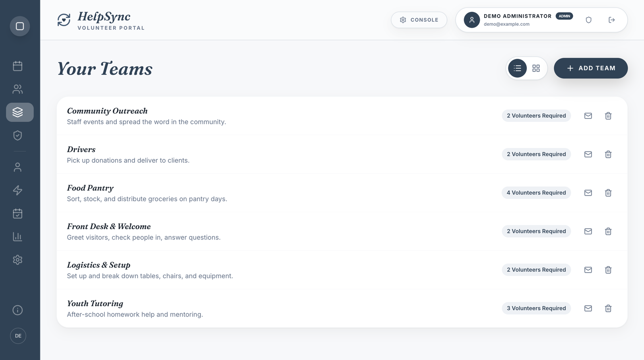644x360 pixels.
Task: Click the 4 Volunteers Required badge
Action: tap(536, 193)
